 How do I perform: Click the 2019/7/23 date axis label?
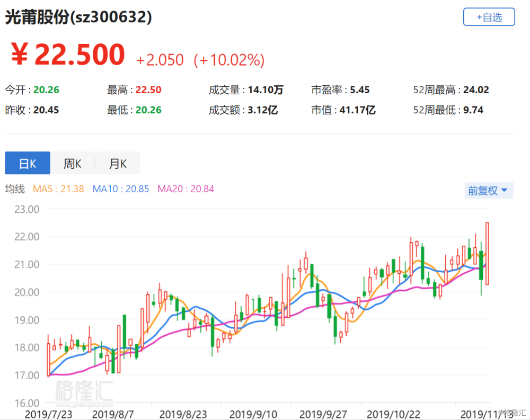pos(49,414)
